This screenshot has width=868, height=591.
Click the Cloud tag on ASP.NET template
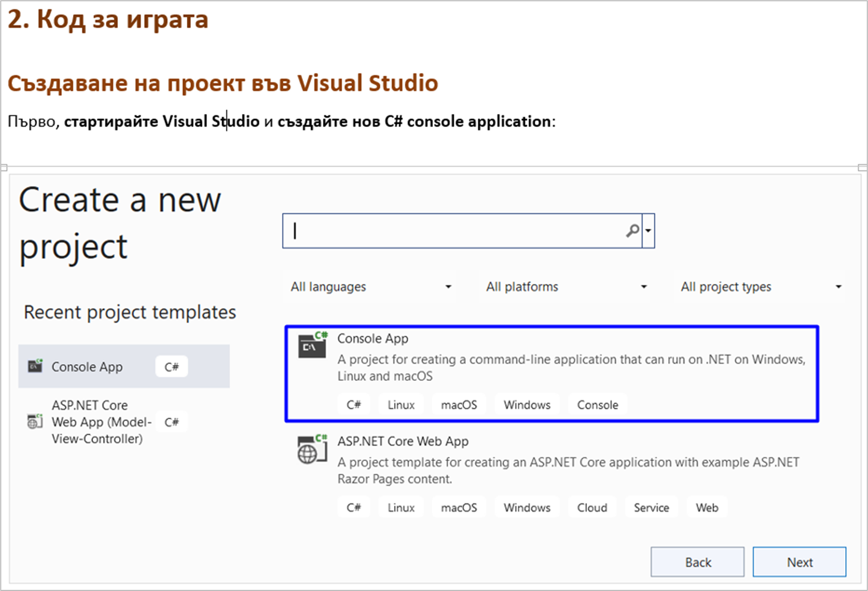592,507
